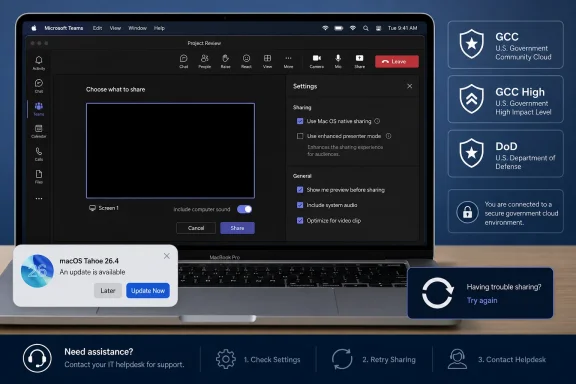Close the Settings panel
Viewport: 576px width, 384px height.
click(x=410, y=86)
